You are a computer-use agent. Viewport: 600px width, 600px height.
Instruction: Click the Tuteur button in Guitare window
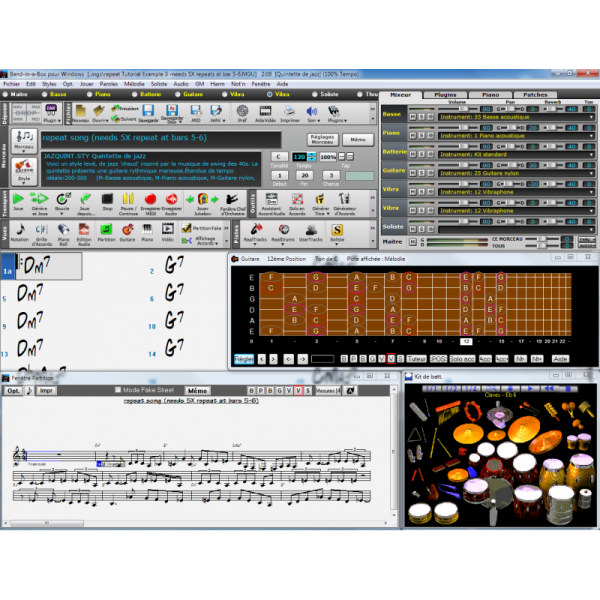[416, 359]
